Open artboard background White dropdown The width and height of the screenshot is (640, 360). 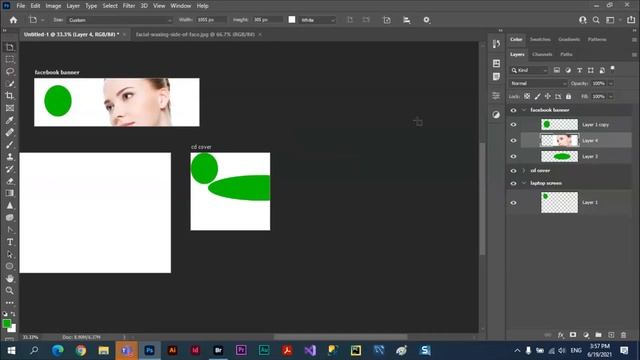[x=318, y=20]
